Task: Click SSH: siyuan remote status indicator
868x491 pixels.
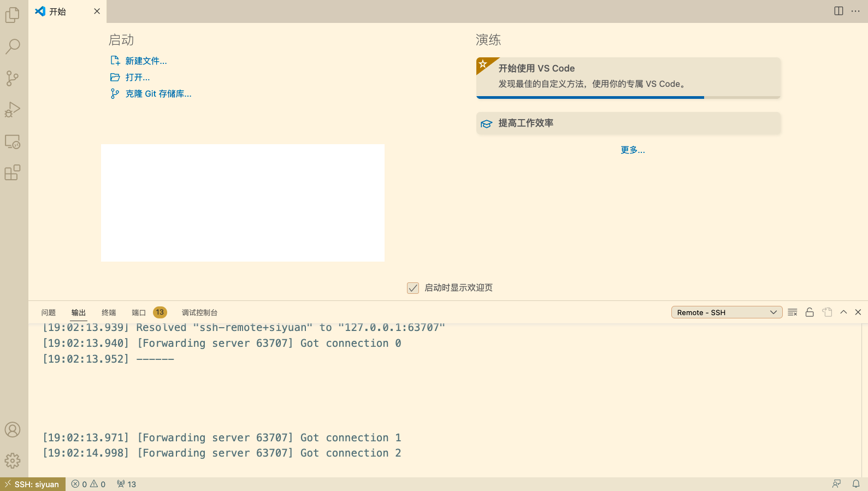Action: tap(33, 484)
